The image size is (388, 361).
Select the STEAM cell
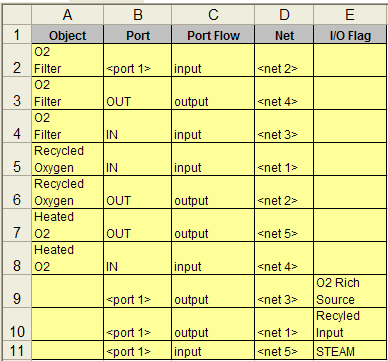[x=351, y=350]
